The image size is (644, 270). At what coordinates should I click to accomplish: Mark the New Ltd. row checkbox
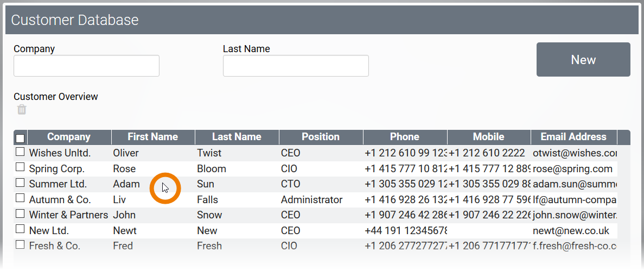pos(20,230)
